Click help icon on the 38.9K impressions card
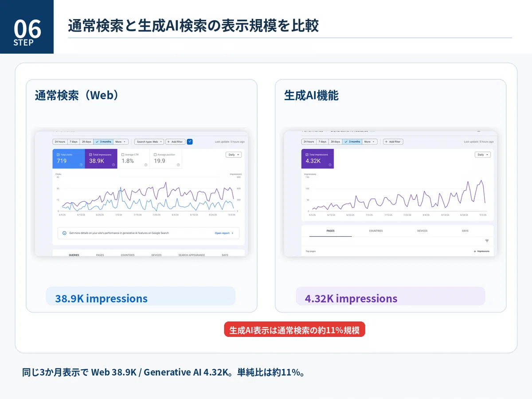 tap(113, 165)
